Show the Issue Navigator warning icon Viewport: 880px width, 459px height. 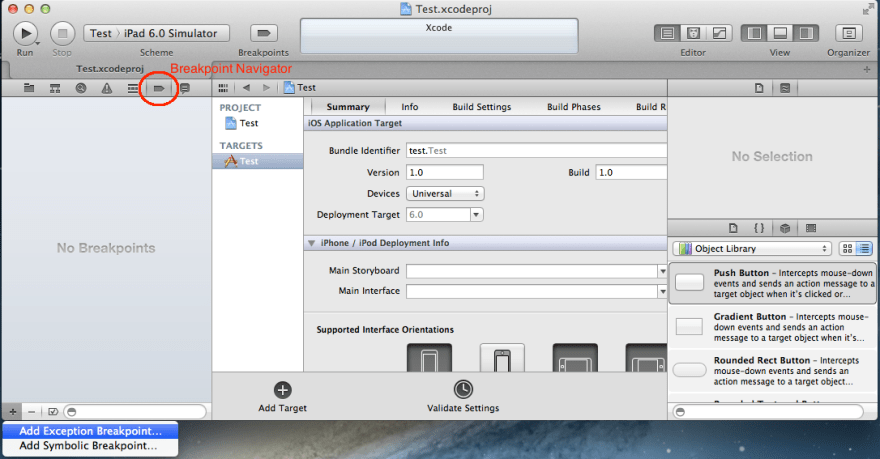click(107, 88)
